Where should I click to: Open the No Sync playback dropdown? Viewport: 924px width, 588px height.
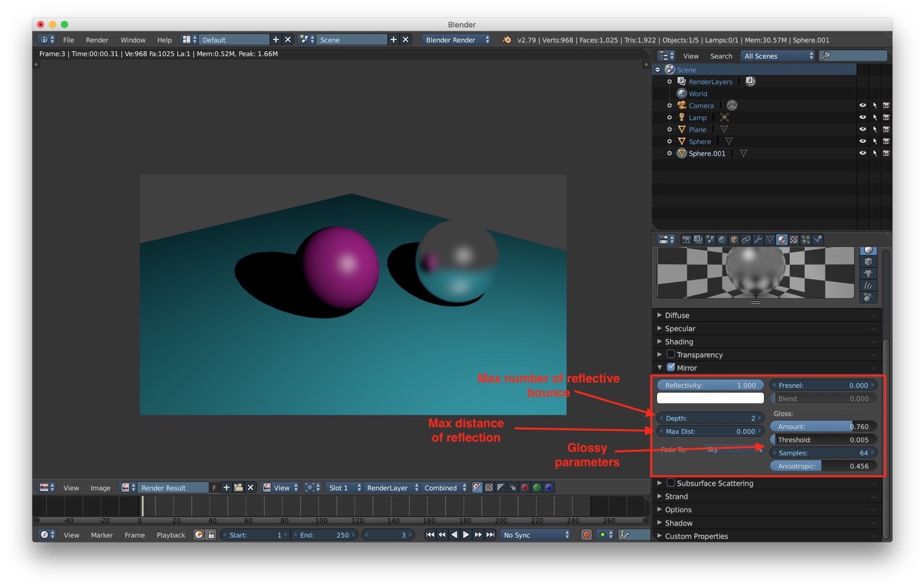[535, 534]
